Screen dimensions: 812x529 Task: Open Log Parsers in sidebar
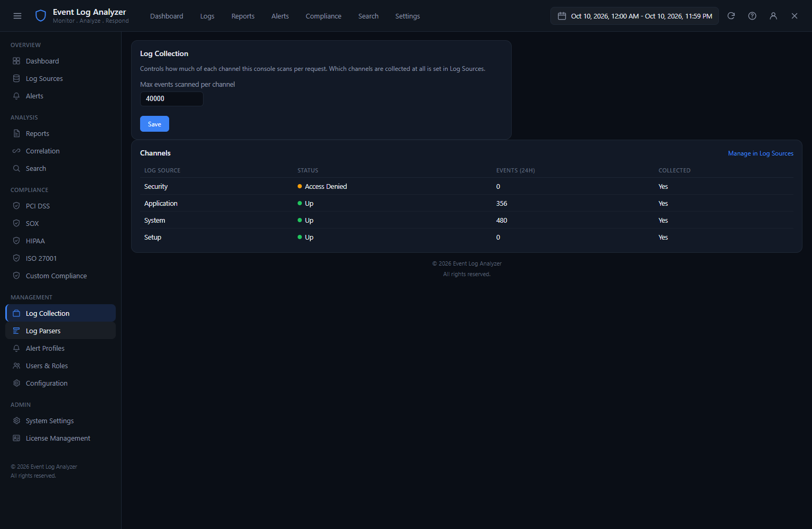pyautogui.click(x=60, y=331)
